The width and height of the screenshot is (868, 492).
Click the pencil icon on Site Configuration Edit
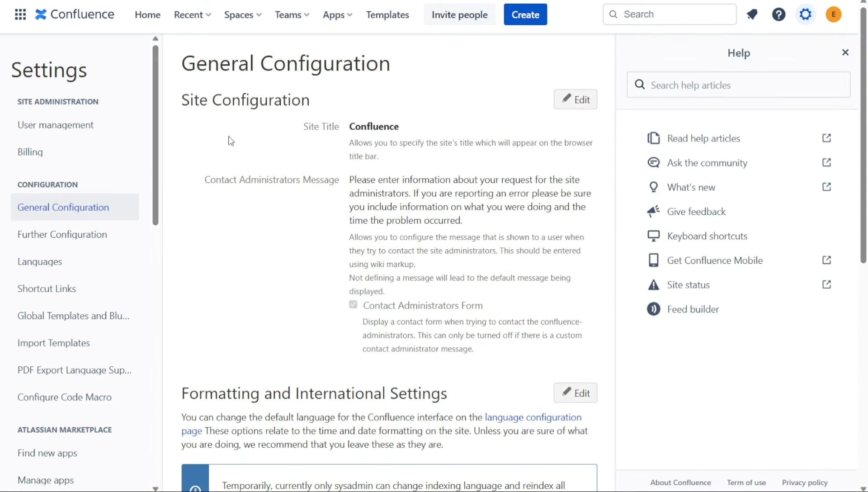coord(566,98)
